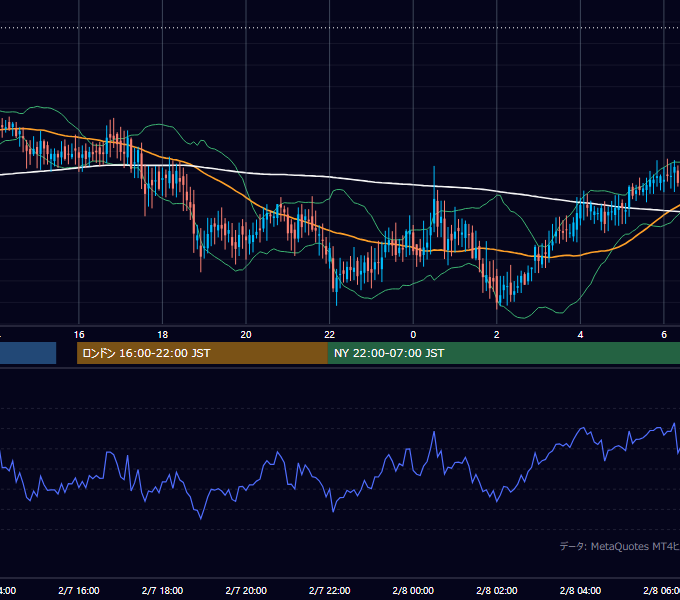Click the "6" hour axis label
The height and width of the screenshot is (600, 680).
click(x=664, y=335)
